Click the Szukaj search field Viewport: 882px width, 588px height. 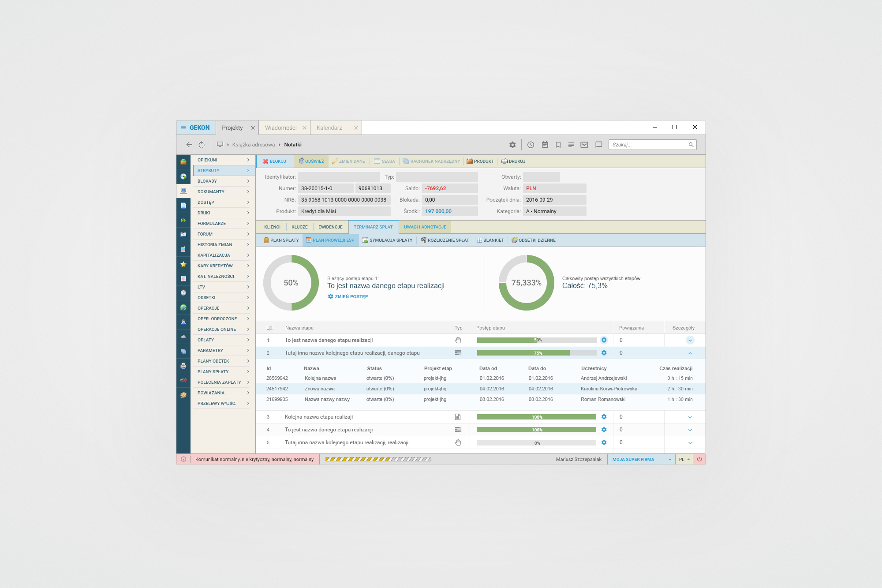(648, 145)
